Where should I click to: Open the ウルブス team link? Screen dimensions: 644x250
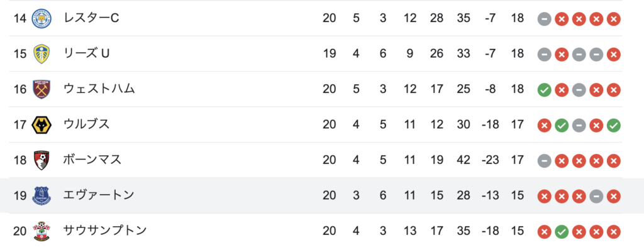tap(87, 124)
